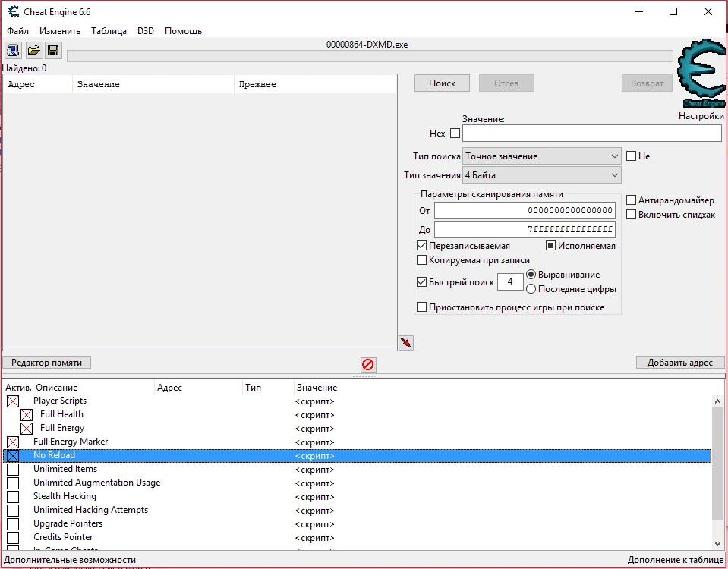728x569 pixels.
Task: Click the open folder toolbar icon
Action: pyautogui.click(x=33, y=51)
